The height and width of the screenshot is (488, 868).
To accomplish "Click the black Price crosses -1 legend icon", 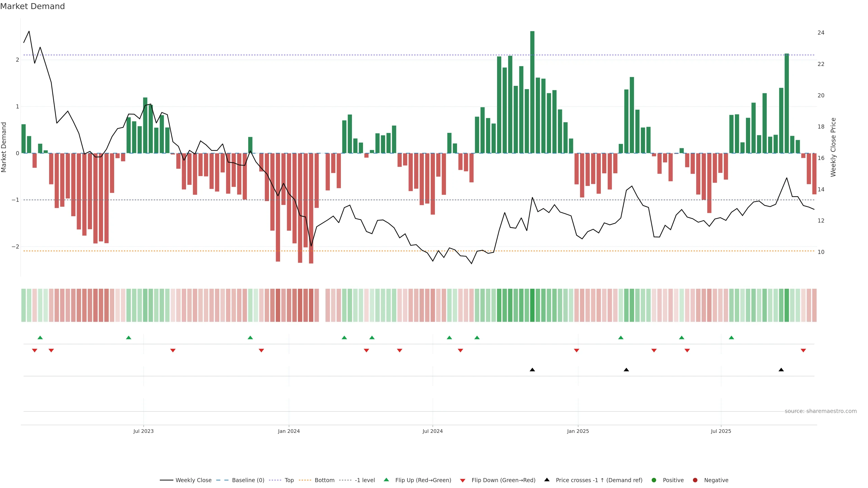I will (547, 480).
